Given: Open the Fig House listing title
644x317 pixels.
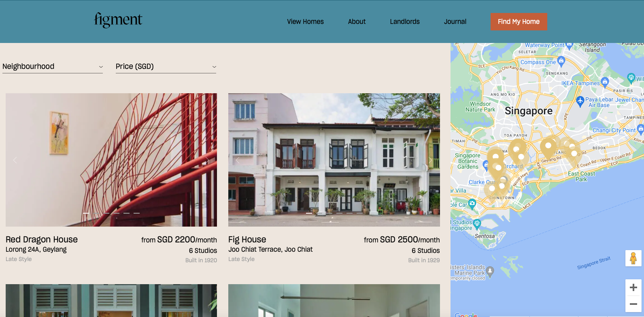Looking at the screenshot, I should [x=247, y=240].
